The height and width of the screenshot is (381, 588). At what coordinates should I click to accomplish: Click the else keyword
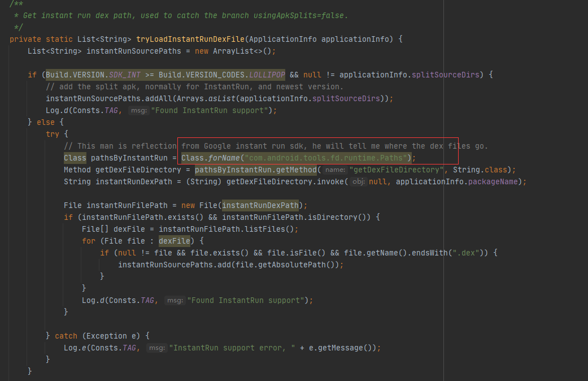(x=46, y=122)
